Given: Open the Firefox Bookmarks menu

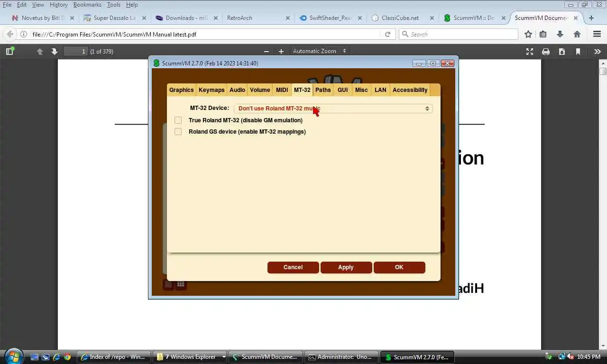Looking at the screenshot, I should [87, 5].
